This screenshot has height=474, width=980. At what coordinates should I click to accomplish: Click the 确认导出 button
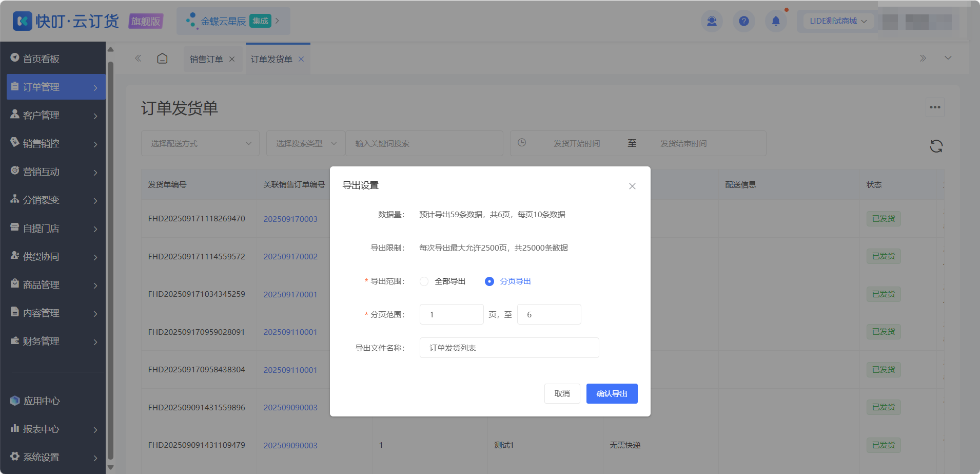pyautogui.click(x=612, y=393)
